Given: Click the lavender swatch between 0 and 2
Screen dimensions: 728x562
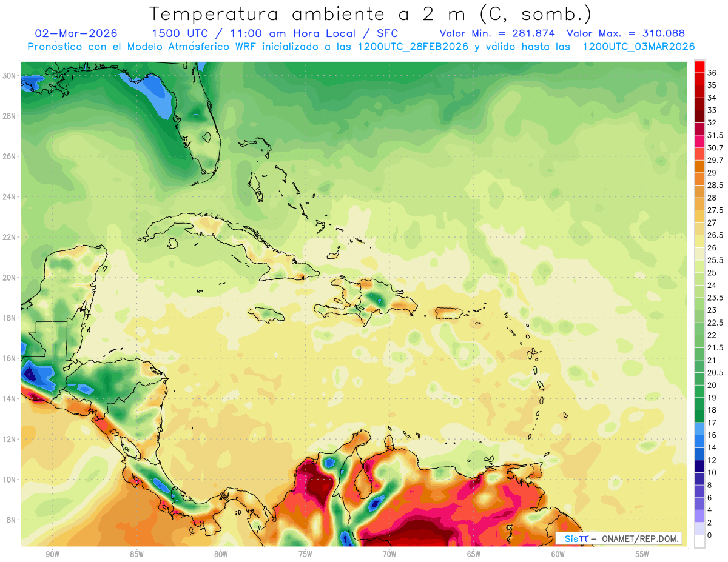Looking at the screenshot, I should coord(699,529).
